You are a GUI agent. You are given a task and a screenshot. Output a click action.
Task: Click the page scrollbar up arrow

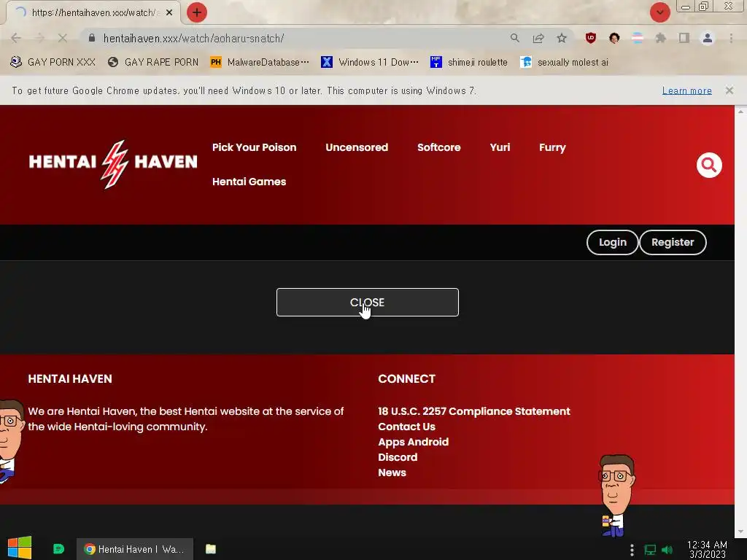tap(740, 112)
